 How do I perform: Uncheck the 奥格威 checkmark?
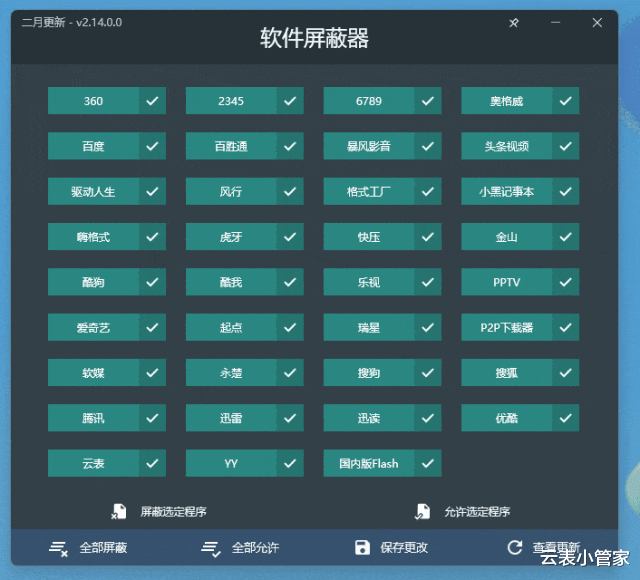[566, 101]
